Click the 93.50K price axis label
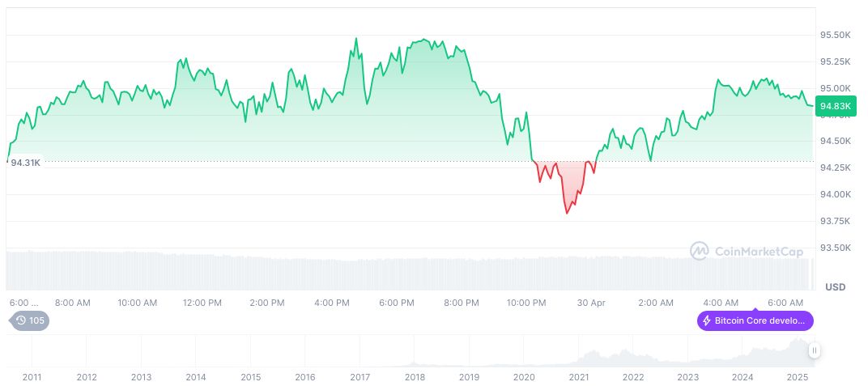 coord(835,248)
